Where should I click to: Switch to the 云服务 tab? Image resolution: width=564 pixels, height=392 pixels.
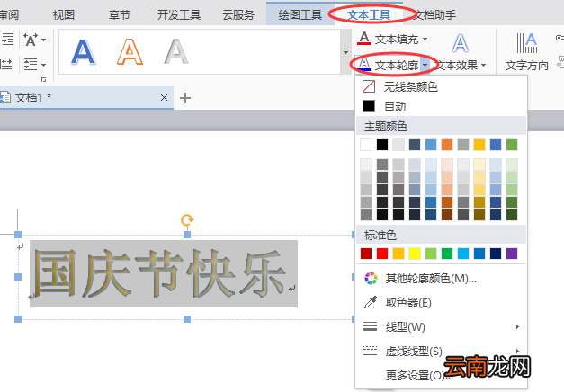point(238,14)
